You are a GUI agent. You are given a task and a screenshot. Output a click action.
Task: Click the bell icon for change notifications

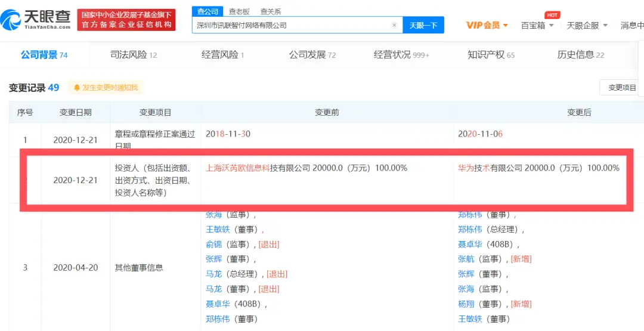point(77,88)
